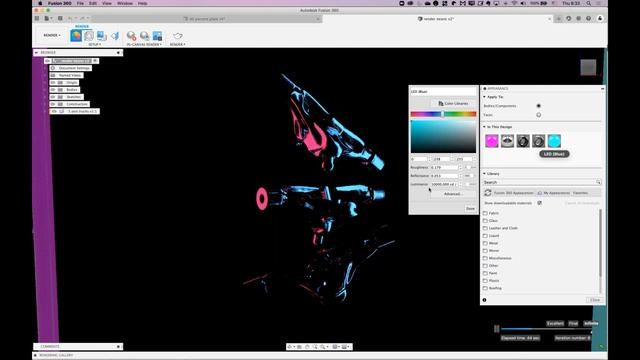Screen dimensions: 640x360
Task: Open the Plastic material folder
Action: tap(491, 280)
